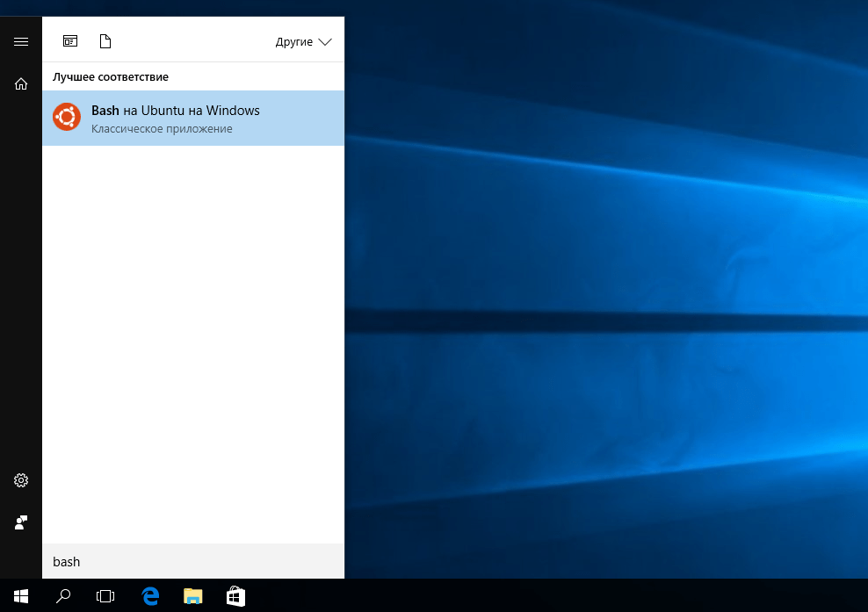
Task: Open File Explorer from taskbar
Action: 192,596
